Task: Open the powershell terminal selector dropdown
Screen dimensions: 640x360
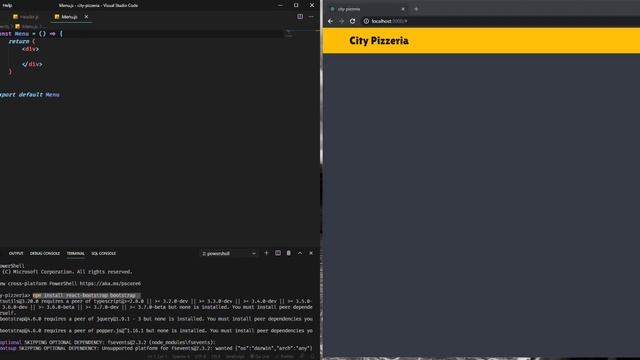Action: 229,253
